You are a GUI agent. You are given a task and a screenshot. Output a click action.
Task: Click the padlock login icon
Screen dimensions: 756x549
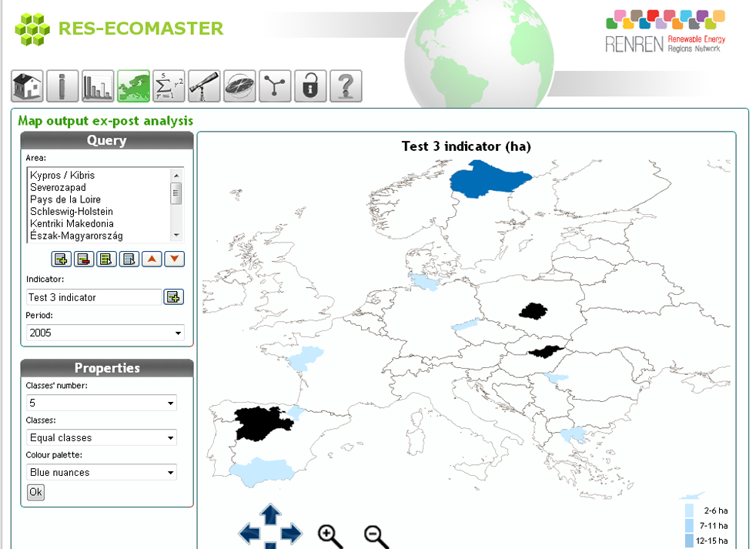(310, 86)
